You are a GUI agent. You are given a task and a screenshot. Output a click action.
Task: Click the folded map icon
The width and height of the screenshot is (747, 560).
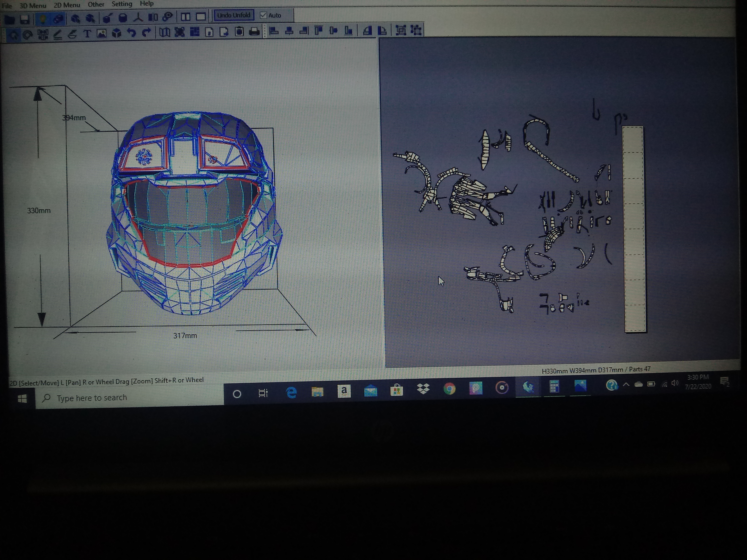[x=165, y=32]
